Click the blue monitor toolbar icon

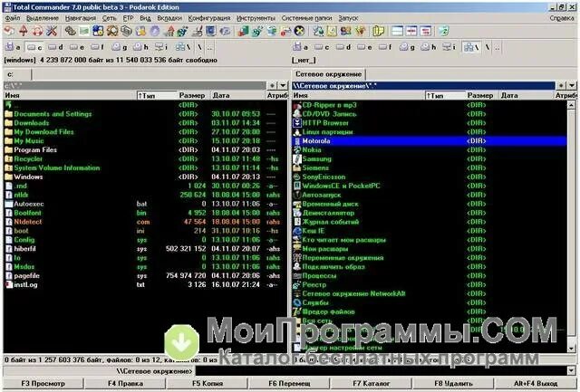211,32
